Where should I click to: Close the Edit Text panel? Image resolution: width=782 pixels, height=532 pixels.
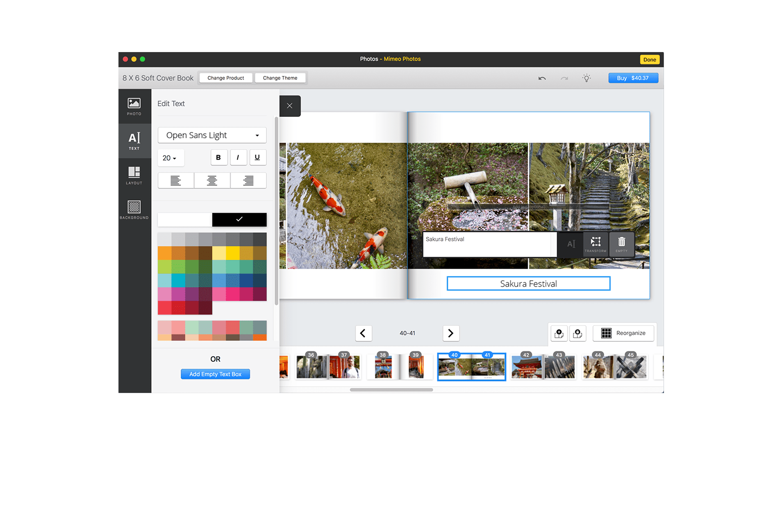290,106
